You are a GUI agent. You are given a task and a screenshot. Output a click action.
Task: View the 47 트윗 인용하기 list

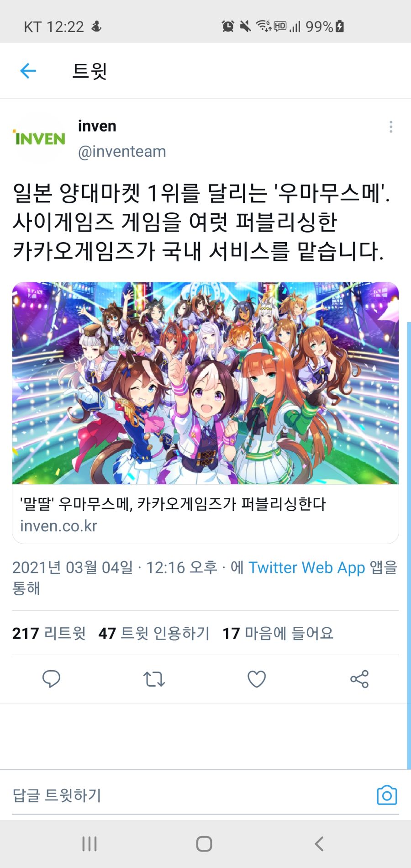point(154,633)
